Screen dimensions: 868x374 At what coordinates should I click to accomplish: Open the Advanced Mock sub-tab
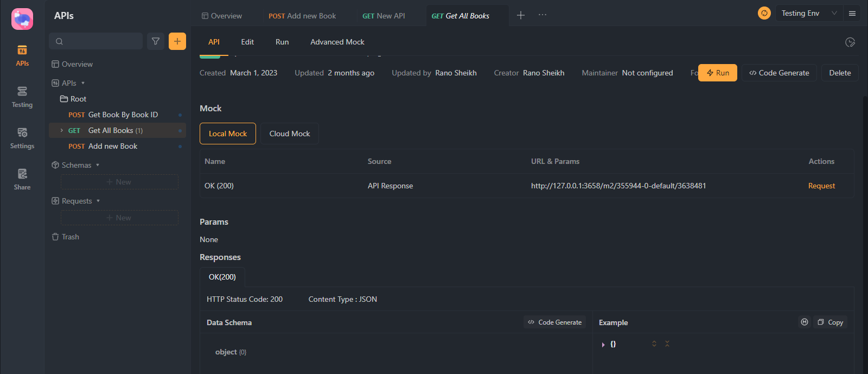point(337,42)
